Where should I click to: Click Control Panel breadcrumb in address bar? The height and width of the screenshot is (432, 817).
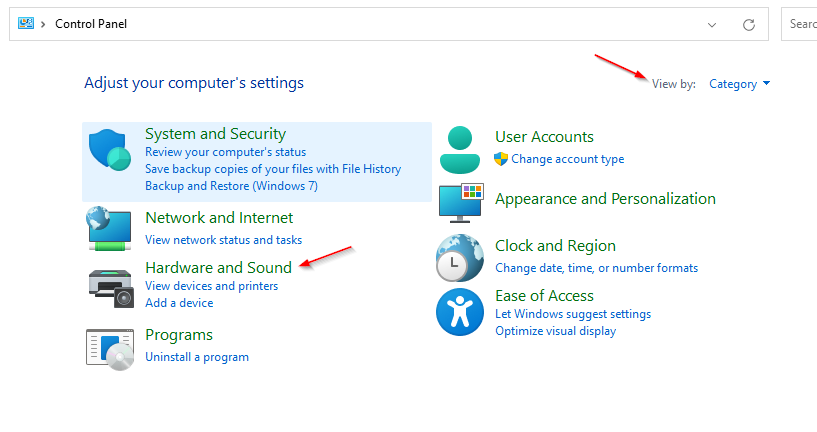[91, 24]
